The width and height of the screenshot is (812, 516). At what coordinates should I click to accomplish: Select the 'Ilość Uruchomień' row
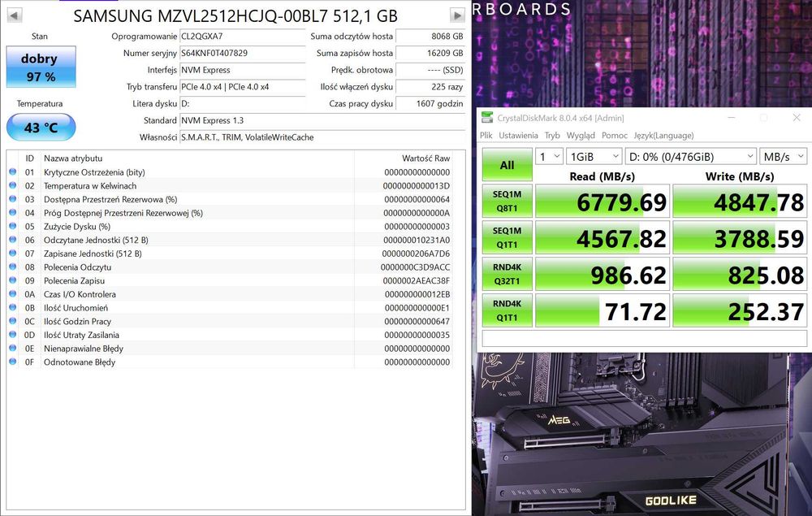230,308
